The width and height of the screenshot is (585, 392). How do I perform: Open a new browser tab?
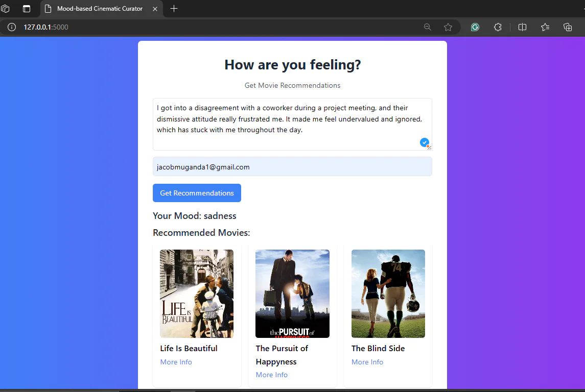click(x=174, y=9)
